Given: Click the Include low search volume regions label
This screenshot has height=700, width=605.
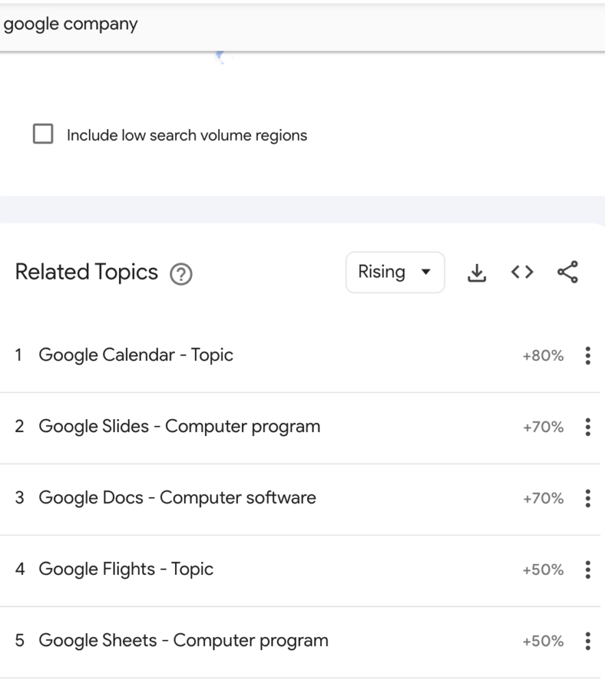Looking at the screenshot, I should pos(187,135).
